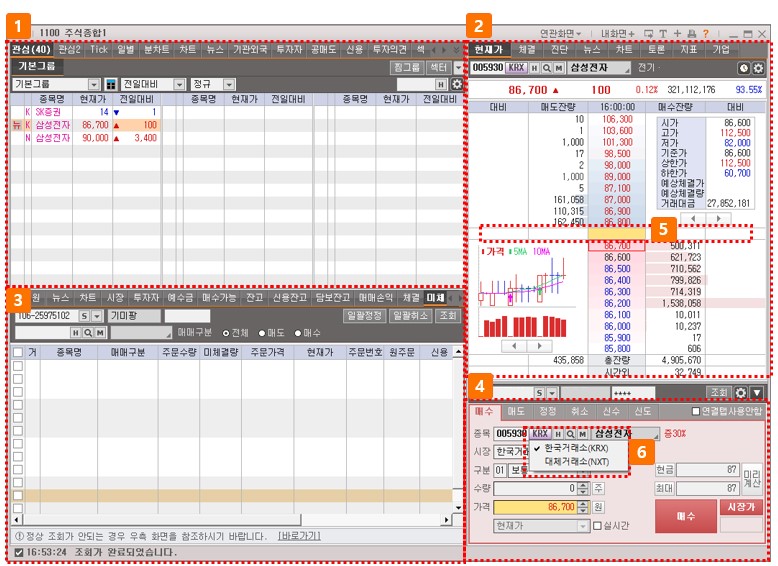Click the 일괄정정 button
Image resolution: width=778 pixels, height=566 pixels.
coord(365,316)
